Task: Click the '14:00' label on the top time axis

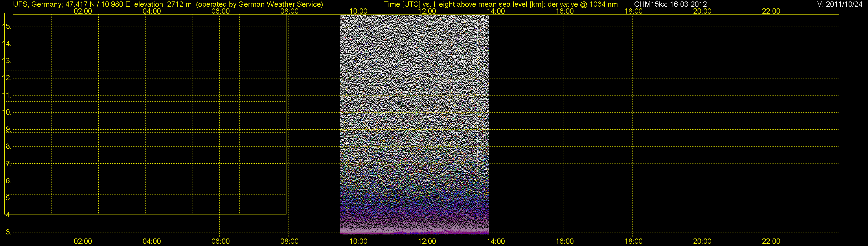Action: [x=496, y=11]
